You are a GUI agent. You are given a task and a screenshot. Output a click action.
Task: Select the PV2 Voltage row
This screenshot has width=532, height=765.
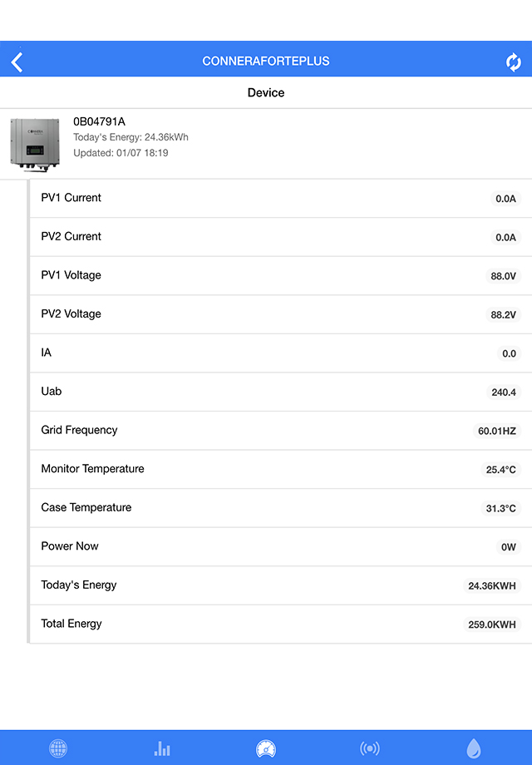[x=279, y=314]
